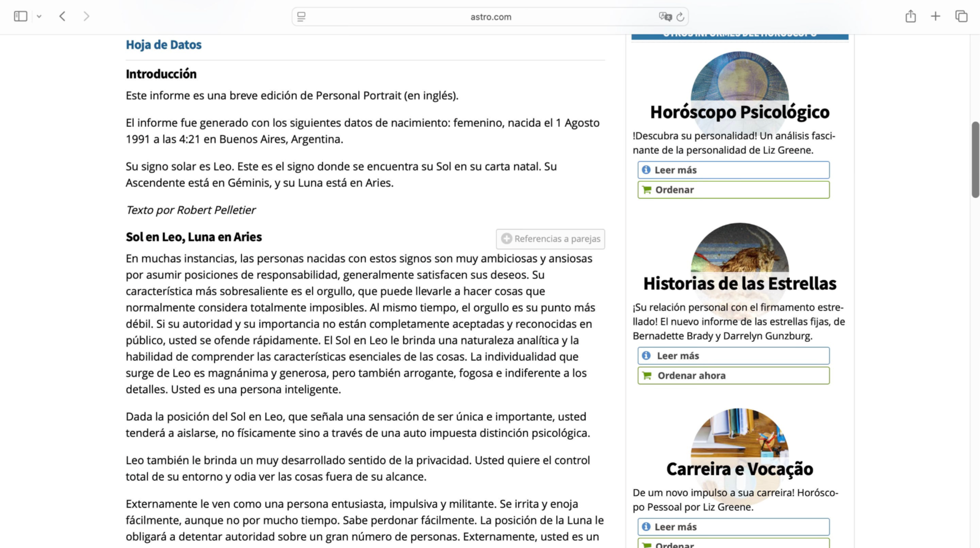Leer más about Historias de las Estrellas

coord(733,356)
